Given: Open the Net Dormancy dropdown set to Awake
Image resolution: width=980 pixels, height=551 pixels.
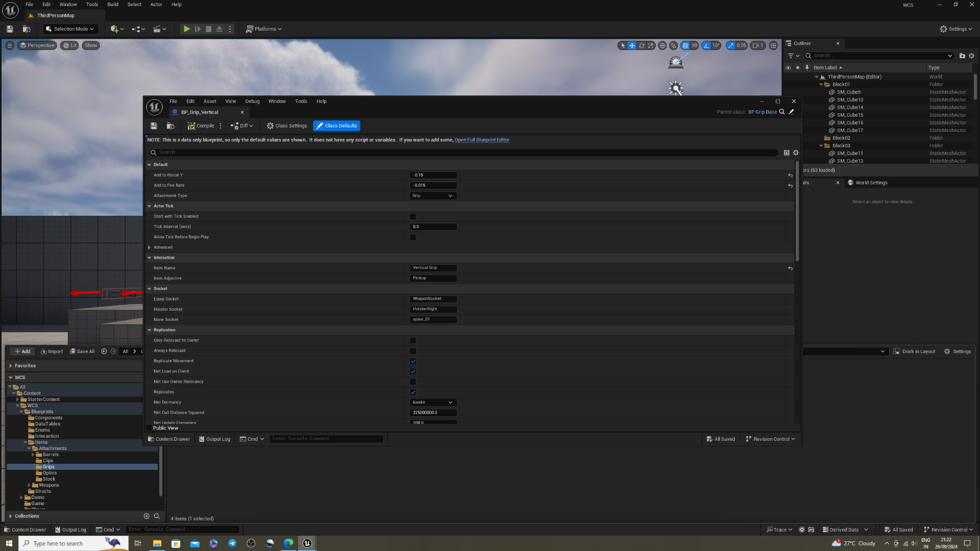Looking at the screenshot, I should (433, 403).
